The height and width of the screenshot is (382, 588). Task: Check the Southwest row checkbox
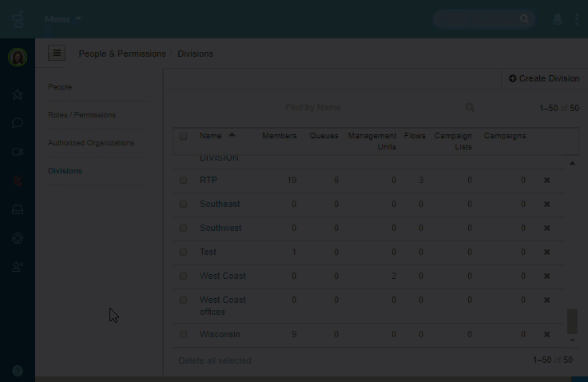pos(183,228)
